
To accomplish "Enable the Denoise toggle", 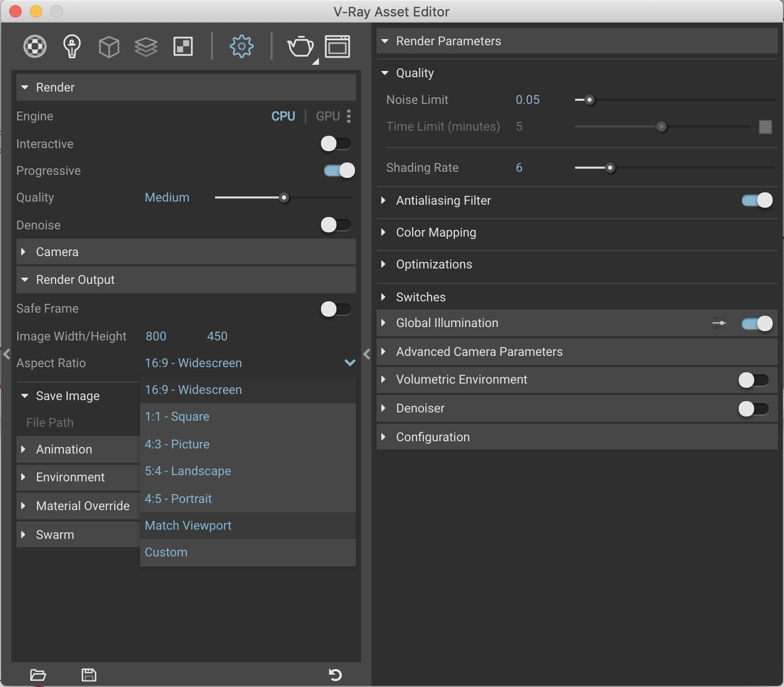I will 336,225.
